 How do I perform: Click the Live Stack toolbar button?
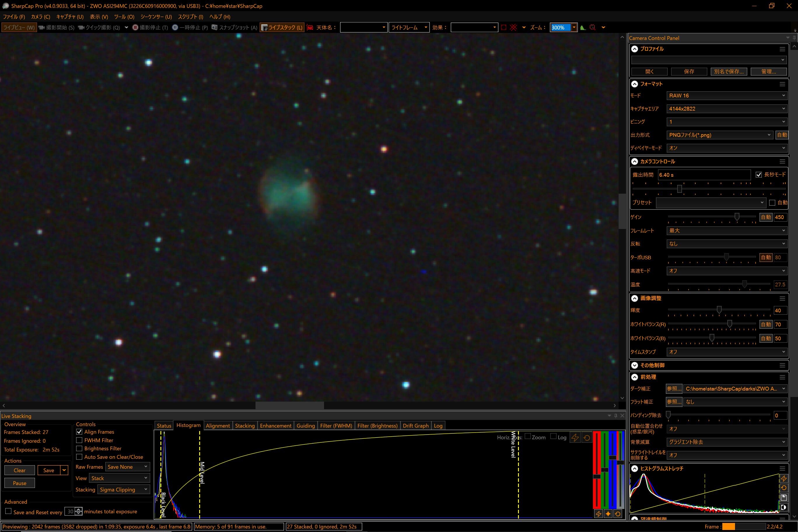click(x=282, y=27)
